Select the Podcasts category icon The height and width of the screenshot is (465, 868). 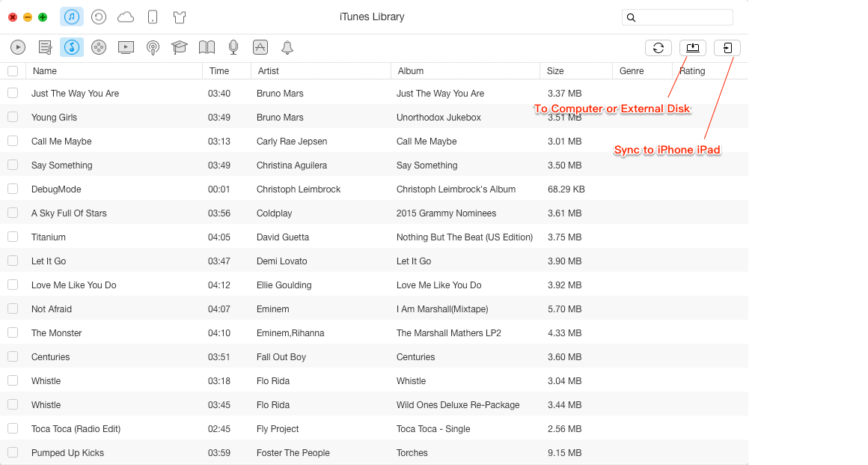click(x=153, y=48)
